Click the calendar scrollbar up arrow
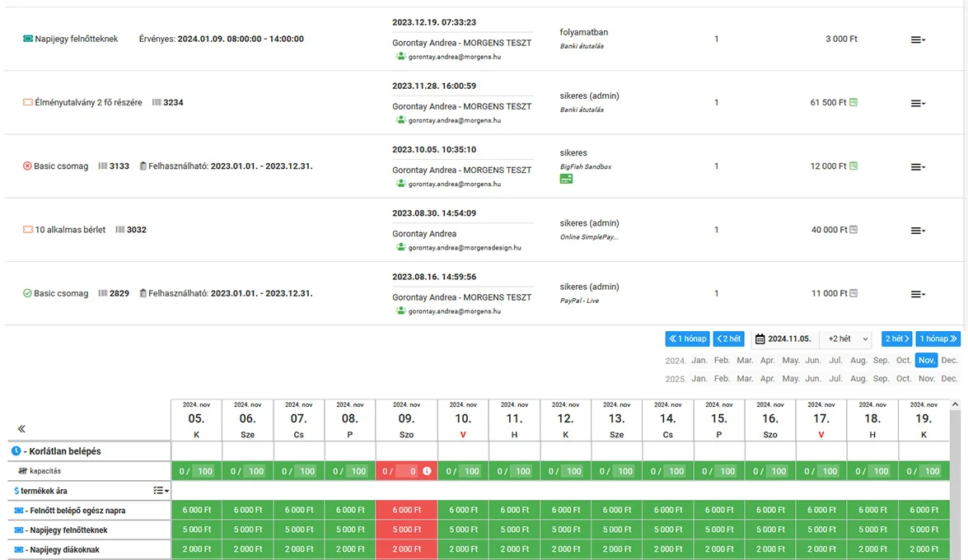This screenshot has width=968, height=560. coord(955,404)
